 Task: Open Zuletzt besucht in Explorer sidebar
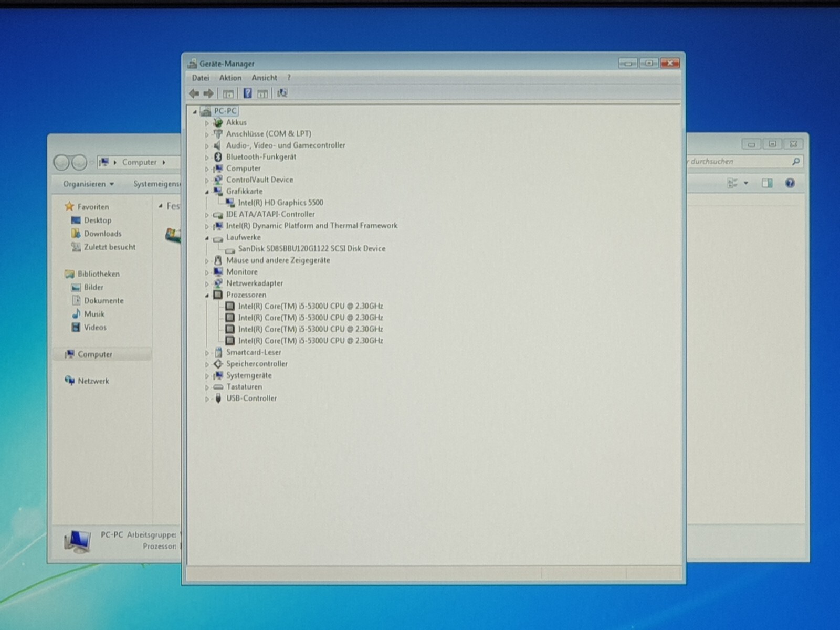110,247
